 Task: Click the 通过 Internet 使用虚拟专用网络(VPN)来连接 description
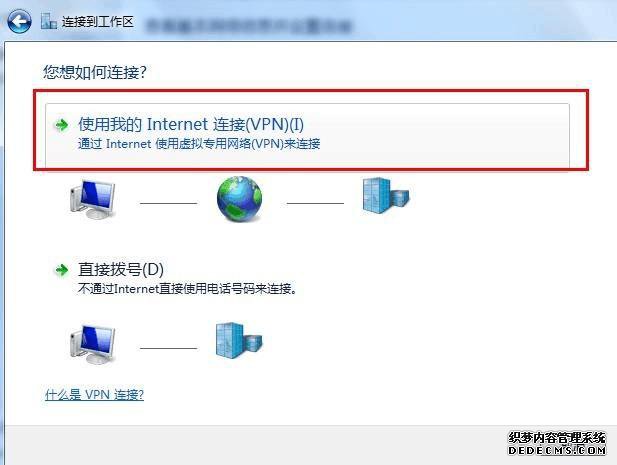(199, 144)
